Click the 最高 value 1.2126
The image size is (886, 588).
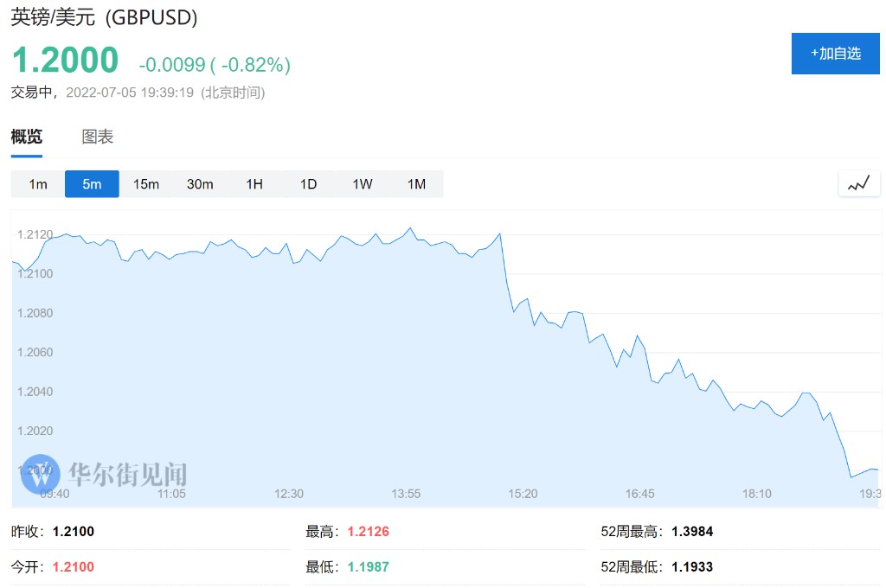(x=368, y=532)
